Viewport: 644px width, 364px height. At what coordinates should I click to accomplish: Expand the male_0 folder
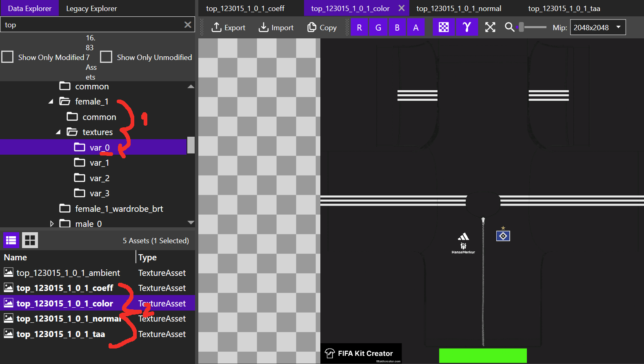pyautogui.click(x=52, y=224)
